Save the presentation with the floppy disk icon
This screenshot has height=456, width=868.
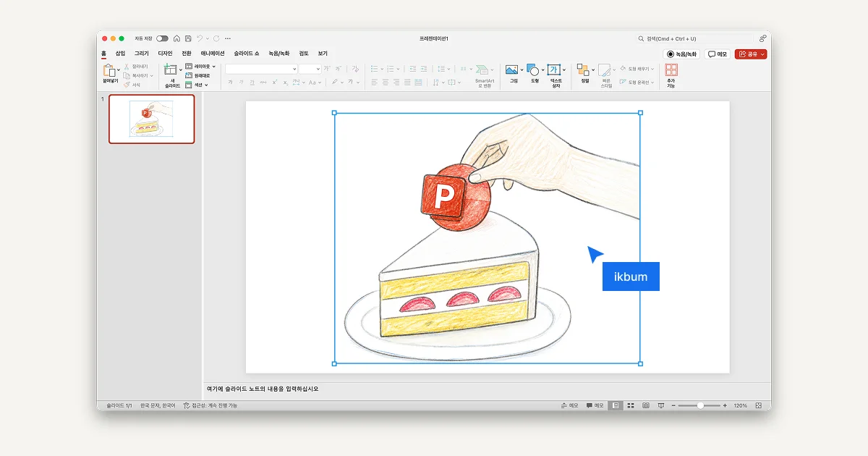pos(188,38)
